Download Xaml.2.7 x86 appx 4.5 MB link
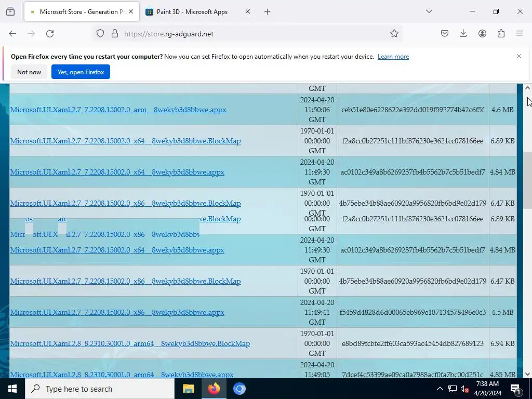Image resolution: width=532 pixels, height=399 pixels. click(x=117, y=312)
